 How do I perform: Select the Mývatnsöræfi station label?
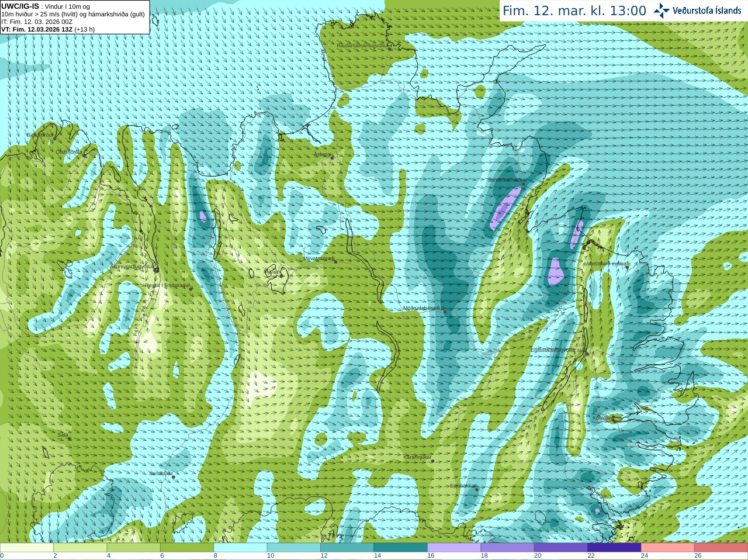(318, 258)
